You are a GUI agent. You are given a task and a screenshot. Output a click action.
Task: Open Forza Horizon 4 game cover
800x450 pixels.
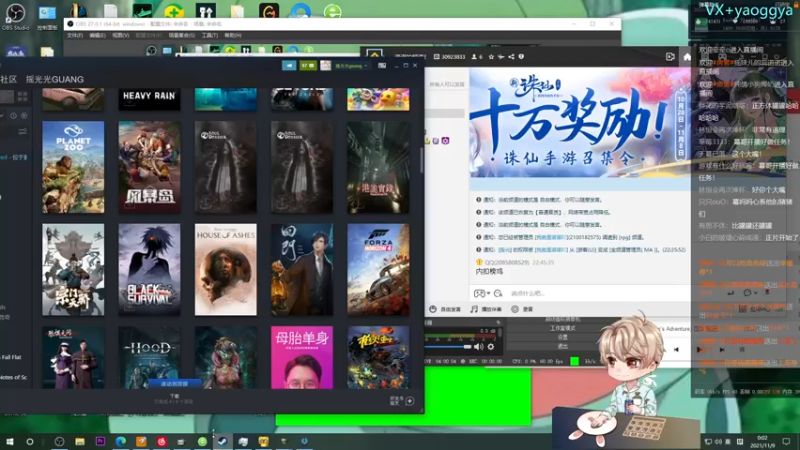coord(378,269)
